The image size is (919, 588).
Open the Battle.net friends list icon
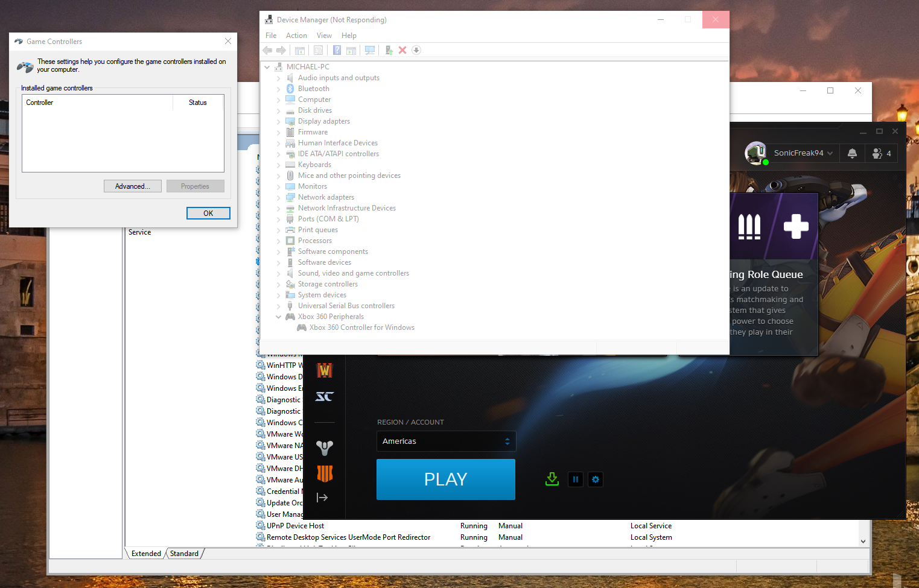pos(882,153)
